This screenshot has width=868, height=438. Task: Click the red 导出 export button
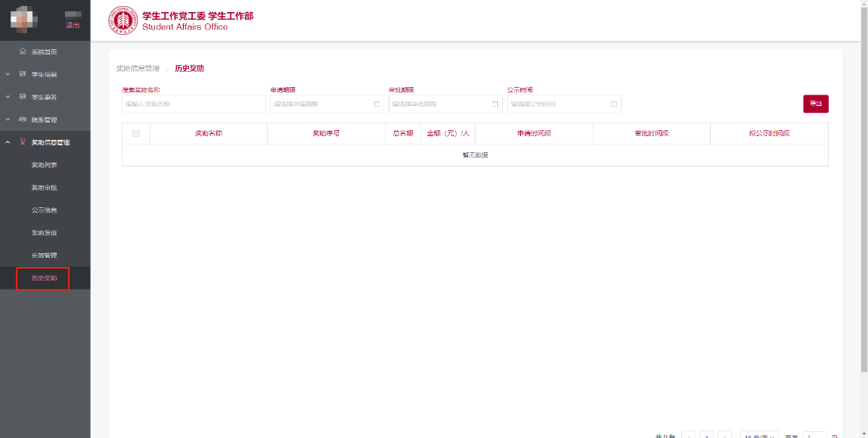coord(815,104)
